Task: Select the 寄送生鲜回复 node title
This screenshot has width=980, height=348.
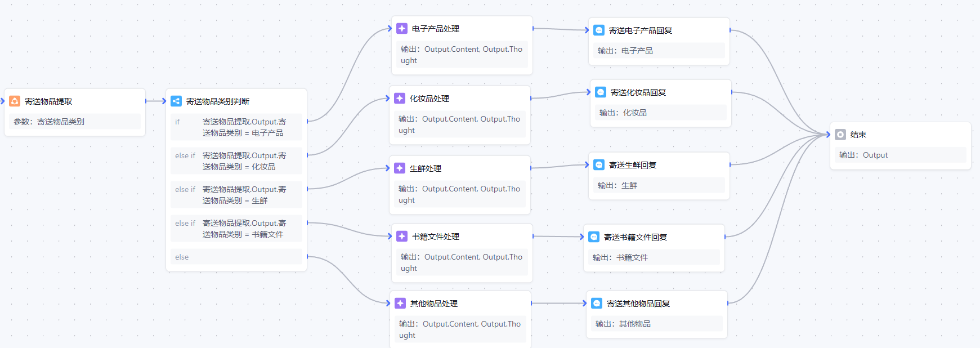Action: (x=633, y=165)
